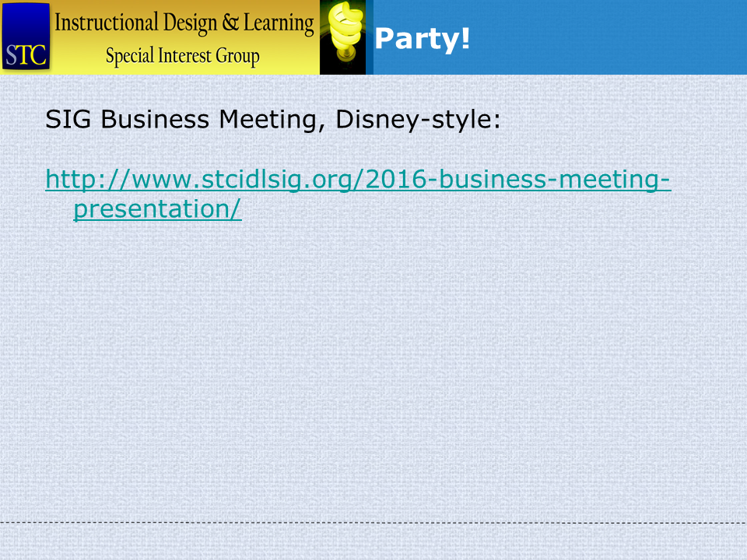
Task: Click the word 'Disney-style:' in the body
Action: [x=419, y=119]
